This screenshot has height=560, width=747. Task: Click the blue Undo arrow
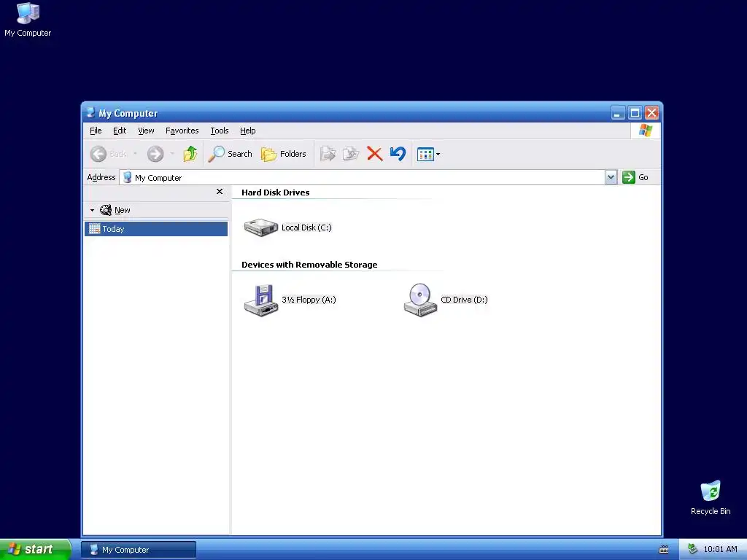click(398, 154)
